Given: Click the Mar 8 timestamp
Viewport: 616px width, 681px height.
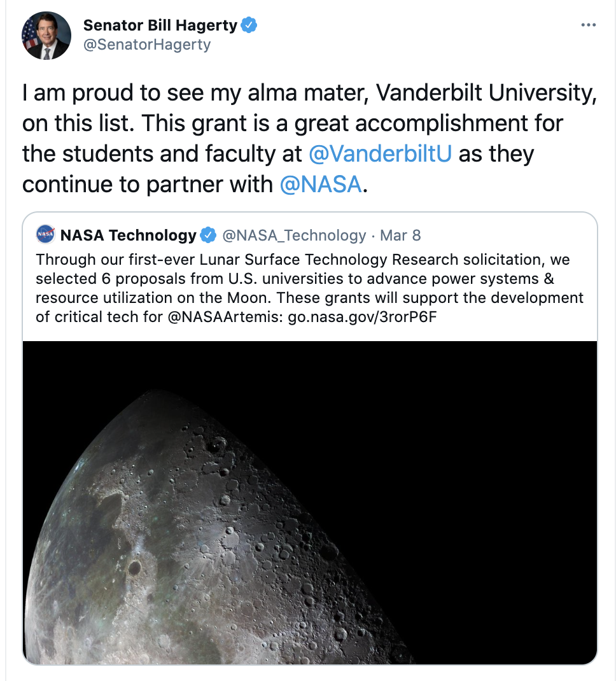Looking at the screenshot, I should [400, 235].
